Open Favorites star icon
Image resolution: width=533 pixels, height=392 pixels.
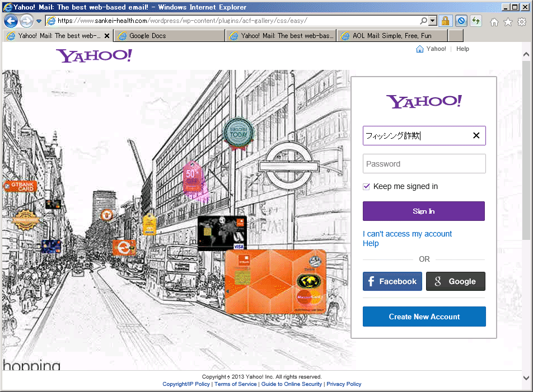click(508, 22)
